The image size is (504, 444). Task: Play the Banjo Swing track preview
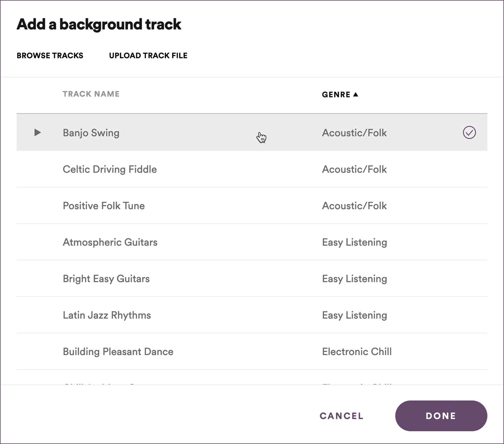point(37,132)
